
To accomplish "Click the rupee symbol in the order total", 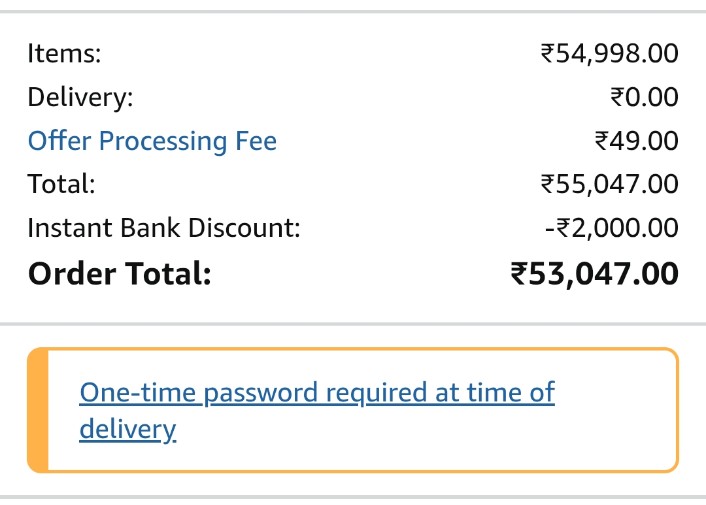I will pos(519,274).
